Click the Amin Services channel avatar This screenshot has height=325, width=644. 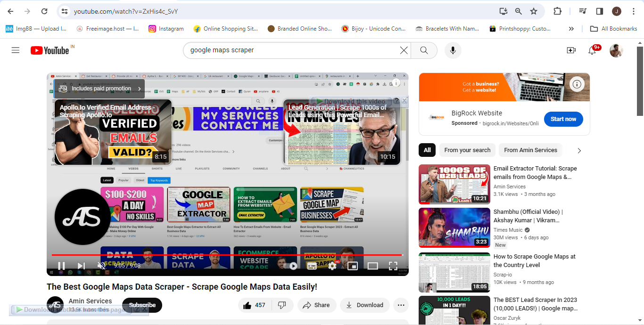click(x=55, y=305)
